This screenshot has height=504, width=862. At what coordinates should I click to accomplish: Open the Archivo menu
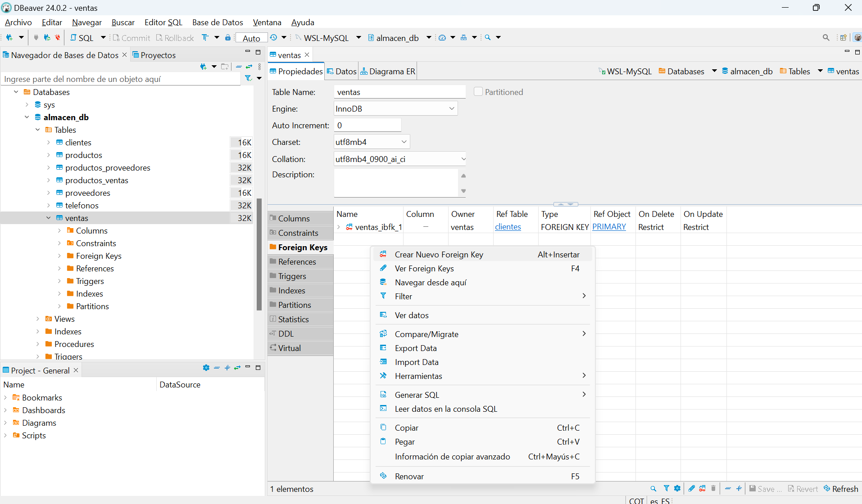(x=18, y=22)
